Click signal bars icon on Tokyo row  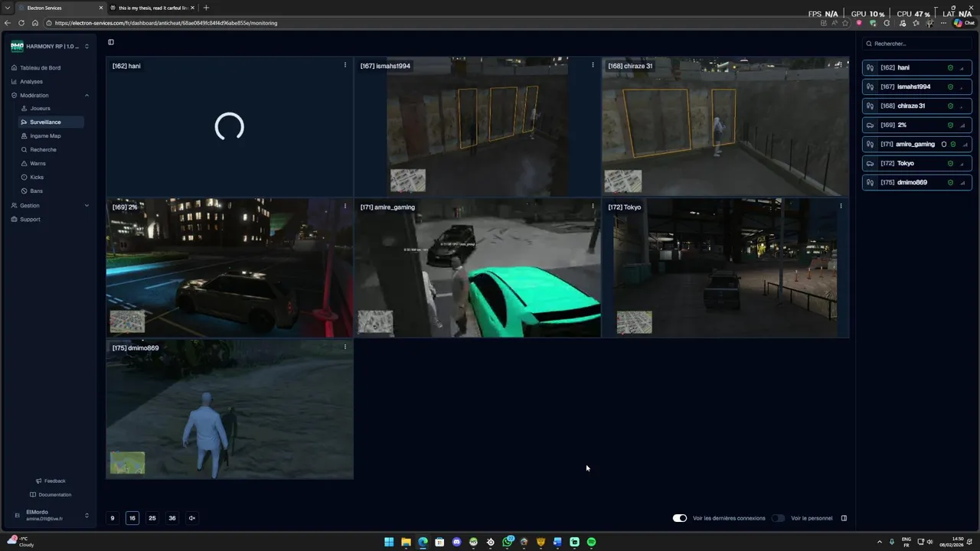click(962, 164)
